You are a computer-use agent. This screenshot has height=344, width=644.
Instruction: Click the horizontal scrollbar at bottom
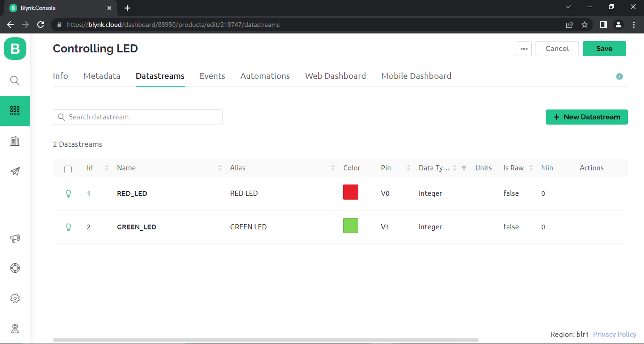266,340
